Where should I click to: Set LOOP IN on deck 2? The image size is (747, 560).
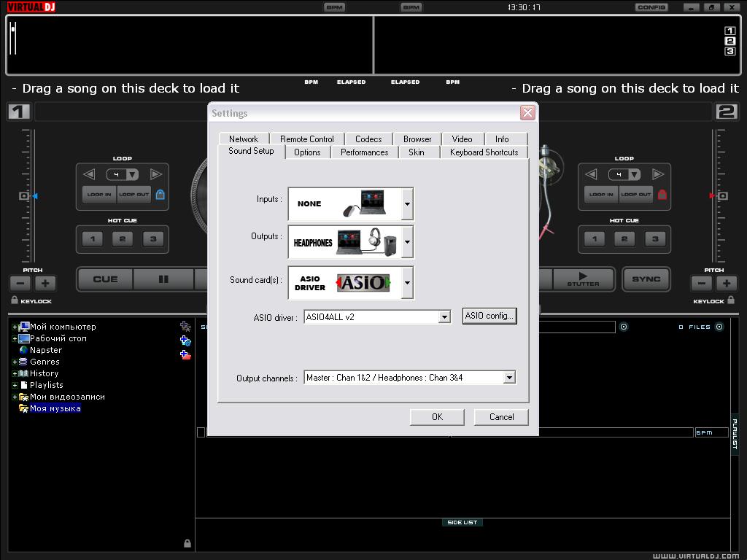click(x=601, y=194)
